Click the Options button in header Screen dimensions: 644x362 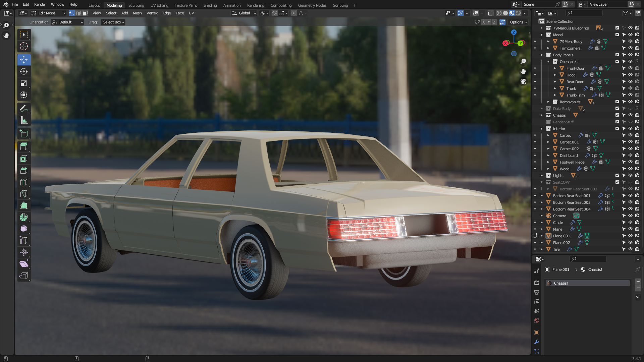click(x=519, y=22)
